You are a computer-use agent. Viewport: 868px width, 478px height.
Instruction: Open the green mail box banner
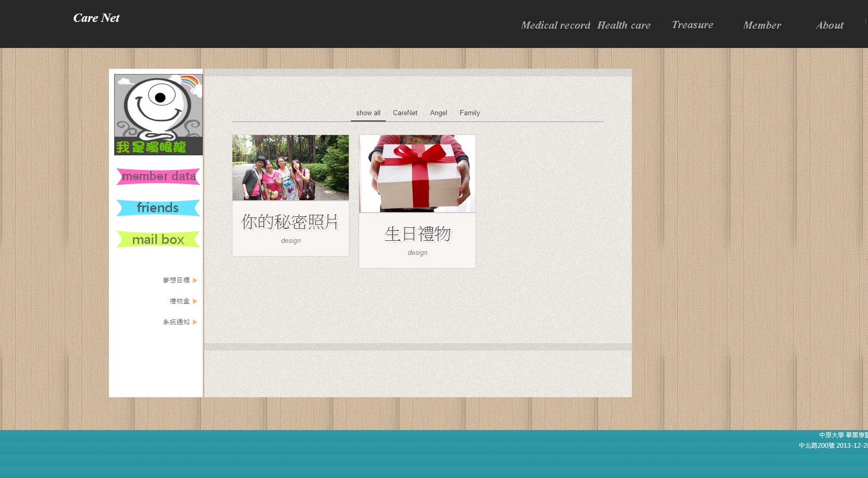[158, 240]
